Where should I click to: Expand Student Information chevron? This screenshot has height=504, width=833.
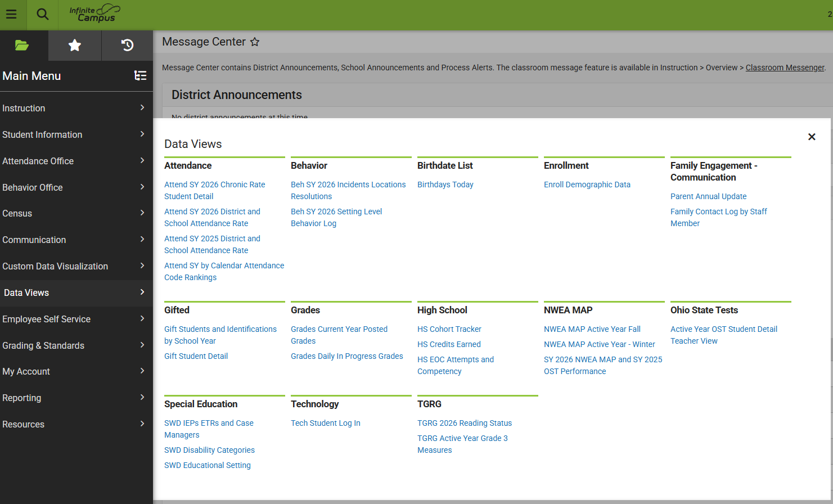click(x=142, y=134)
